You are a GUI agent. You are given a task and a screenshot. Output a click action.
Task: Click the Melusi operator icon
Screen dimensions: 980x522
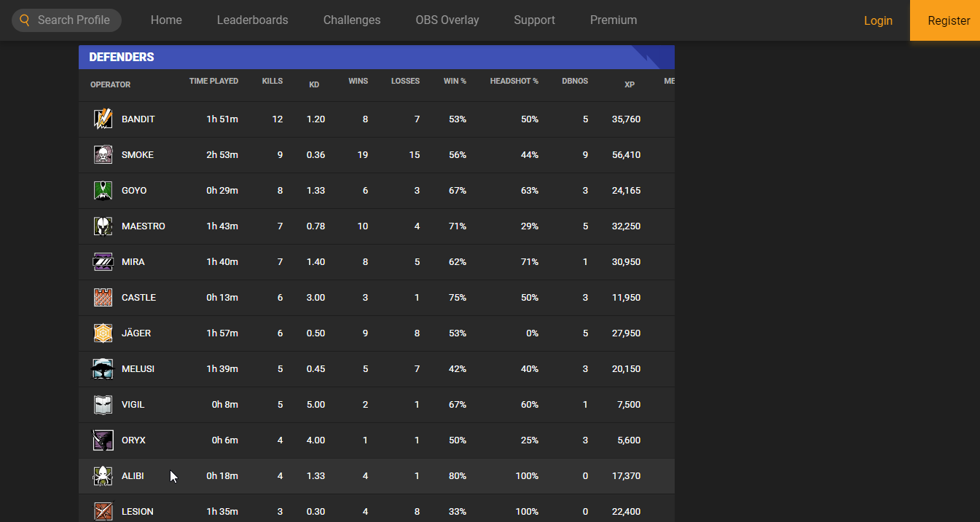103,368
